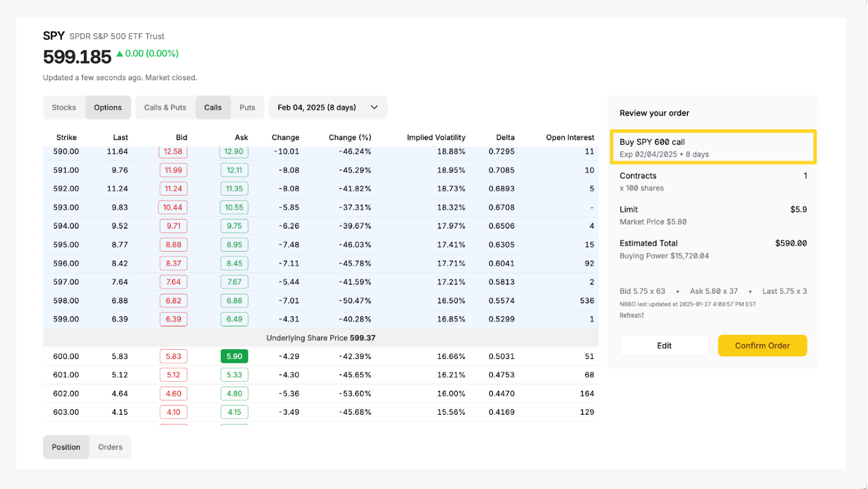
Task: Click the Strike column header
Action: (x=66, y=137)
